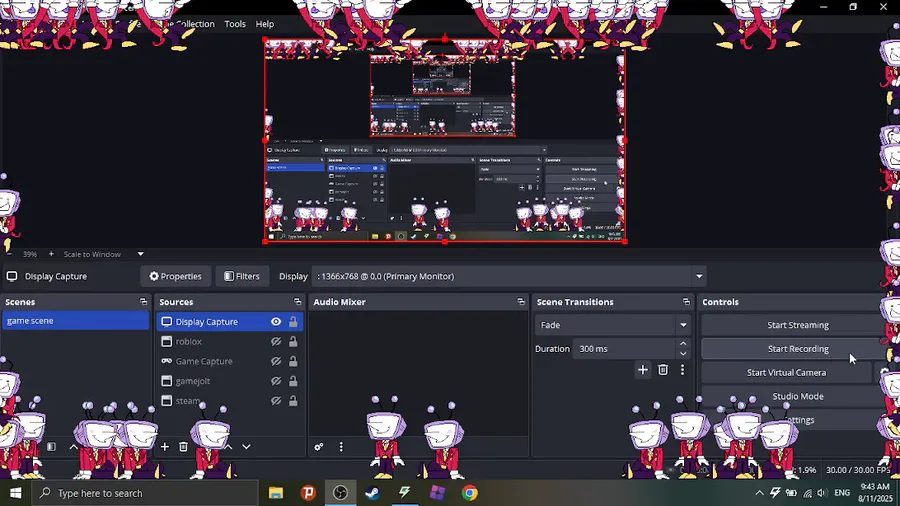The height and width of the screenshot is (506, 900).
Task: Pop out the Sources dock panel
Action: click(x=297, y=302)
